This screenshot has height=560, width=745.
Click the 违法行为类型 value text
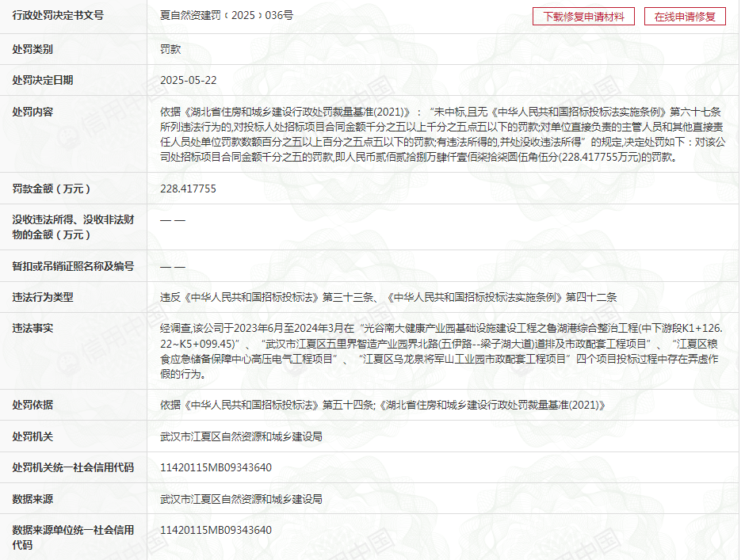coord(388,297)
